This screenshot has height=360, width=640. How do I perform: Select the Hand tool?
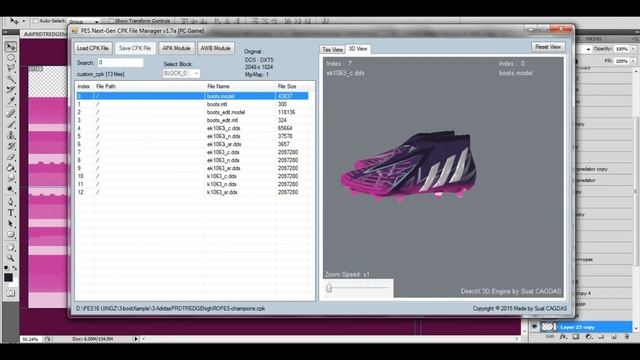pyautogui.click(x=11, y=247)
